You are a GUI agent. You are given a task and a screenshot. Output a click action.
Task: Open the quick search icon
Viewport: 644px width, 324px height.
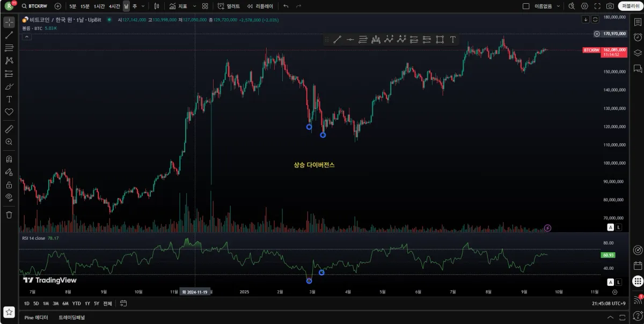(572, 6)
